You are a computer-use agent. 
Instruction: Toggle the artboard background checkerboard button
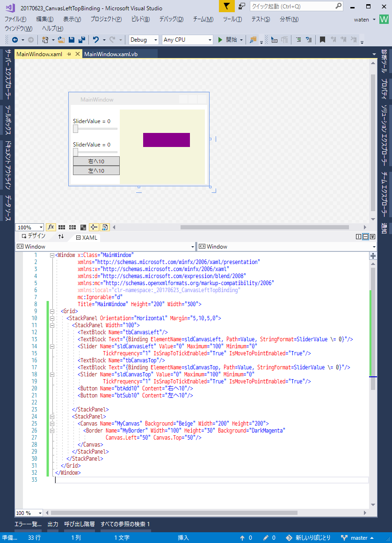click(83, 227)
